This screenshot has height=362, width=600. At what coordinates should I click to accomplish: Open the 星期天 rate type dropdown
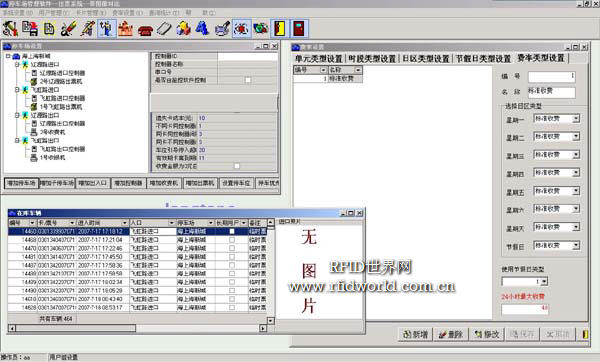pyautogui.click(x=576, y=227)
